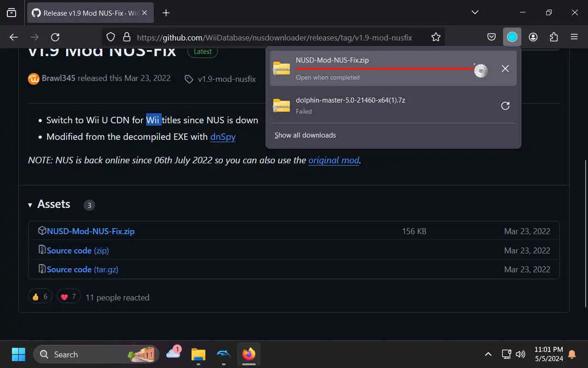Screen dimensions: 588x368
Task: Open a new tab with the plus button
Action: pos(166,13)
